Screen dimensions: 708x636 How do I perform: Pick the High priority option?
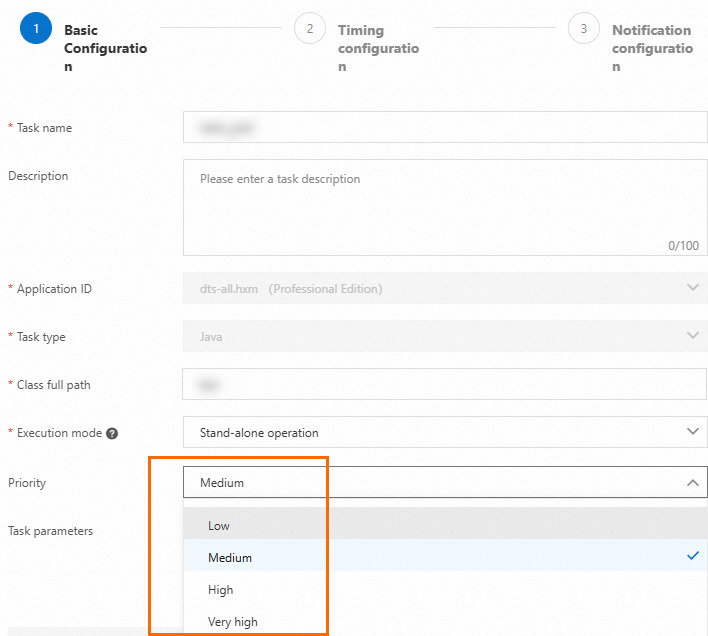[221, 589]
